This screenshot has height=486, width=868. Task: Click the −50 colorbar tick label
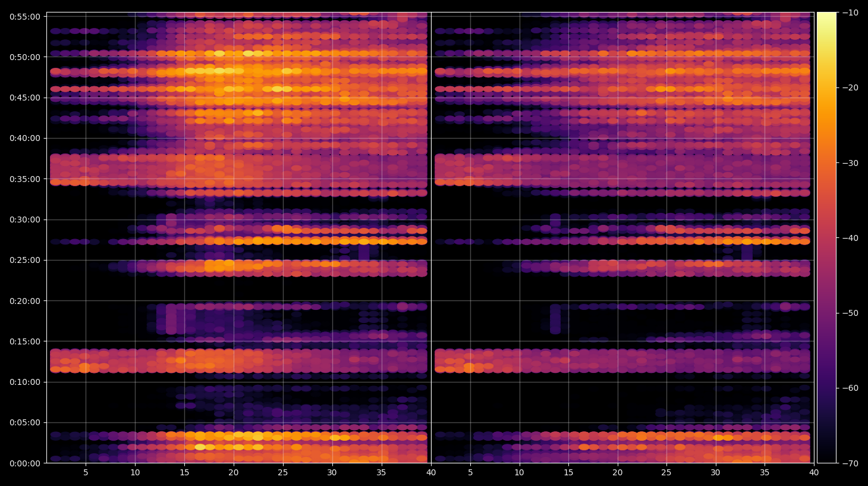tap(850, 313)
